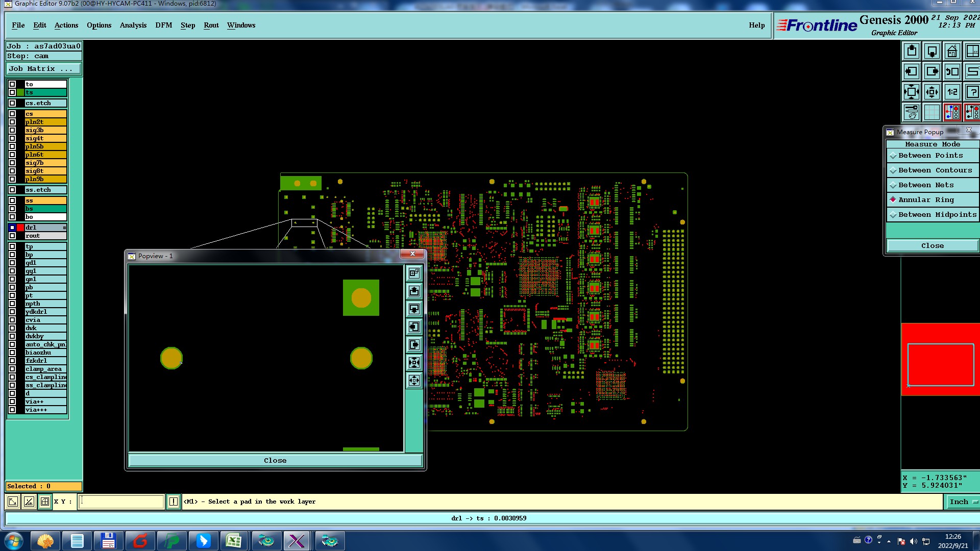Toggle visibility checkbox for layer cs.etch
Screen dimensions: 980x551
(12, 103)
